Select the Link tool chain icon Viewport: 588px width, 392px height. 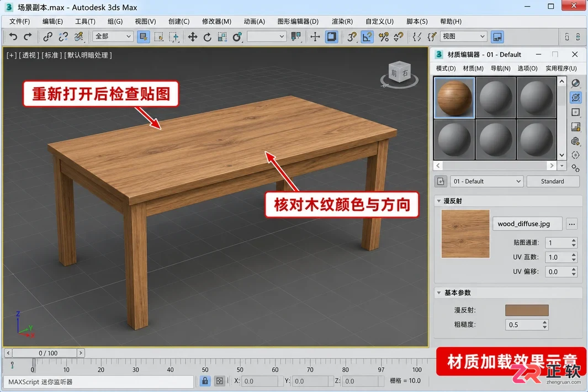[x=47, y=36]
